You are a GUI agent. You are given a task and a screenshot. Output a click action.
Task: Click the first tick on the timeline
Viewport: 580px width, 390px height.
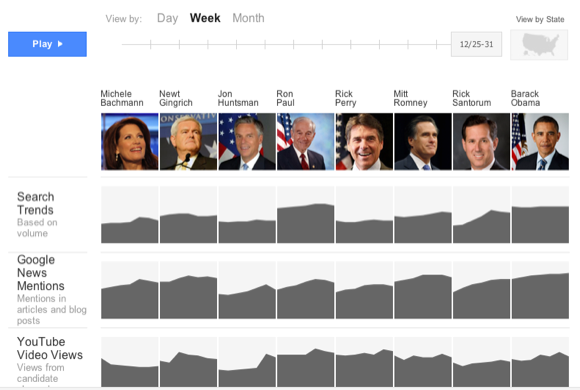pos(151,44)
